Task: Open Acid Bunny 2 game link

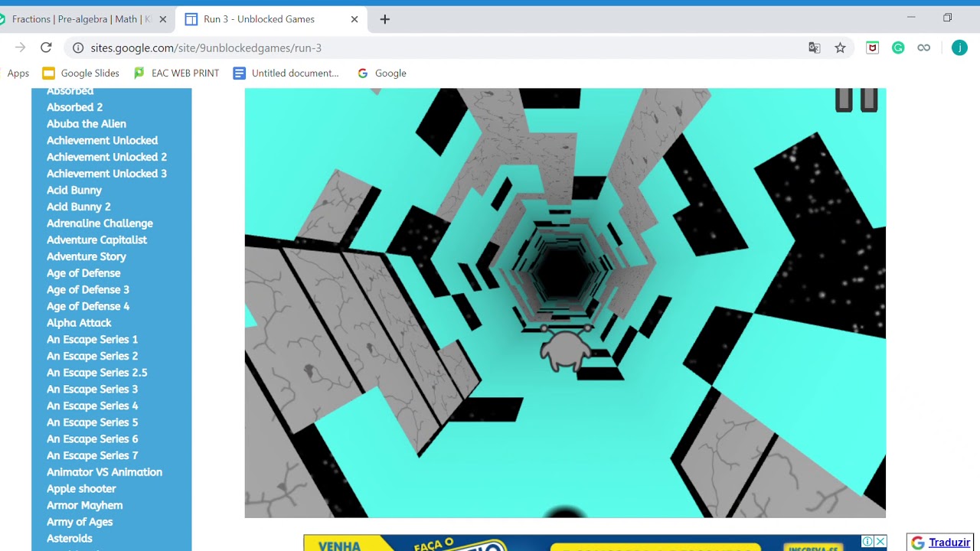Action: 79,207
